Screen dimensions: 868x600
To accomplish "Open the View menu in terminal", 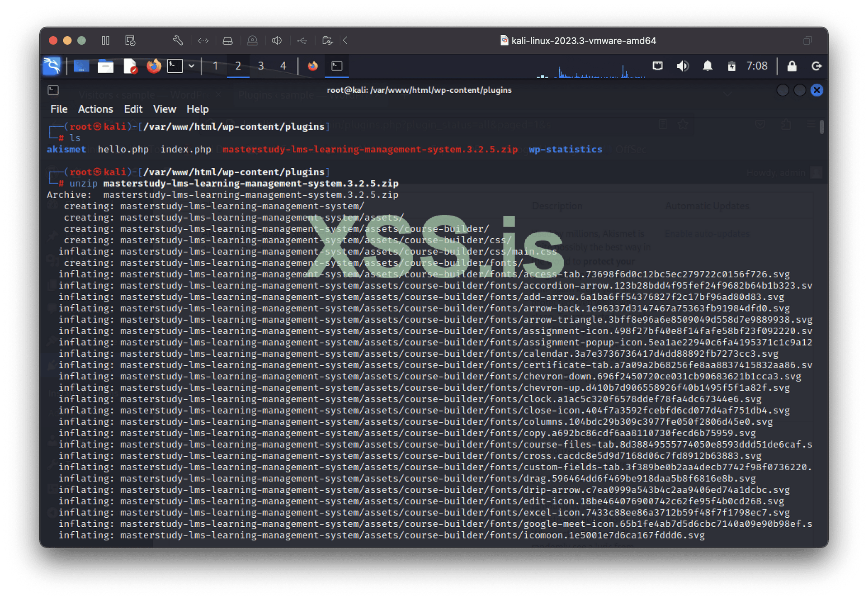I will (x=164, y=109).
